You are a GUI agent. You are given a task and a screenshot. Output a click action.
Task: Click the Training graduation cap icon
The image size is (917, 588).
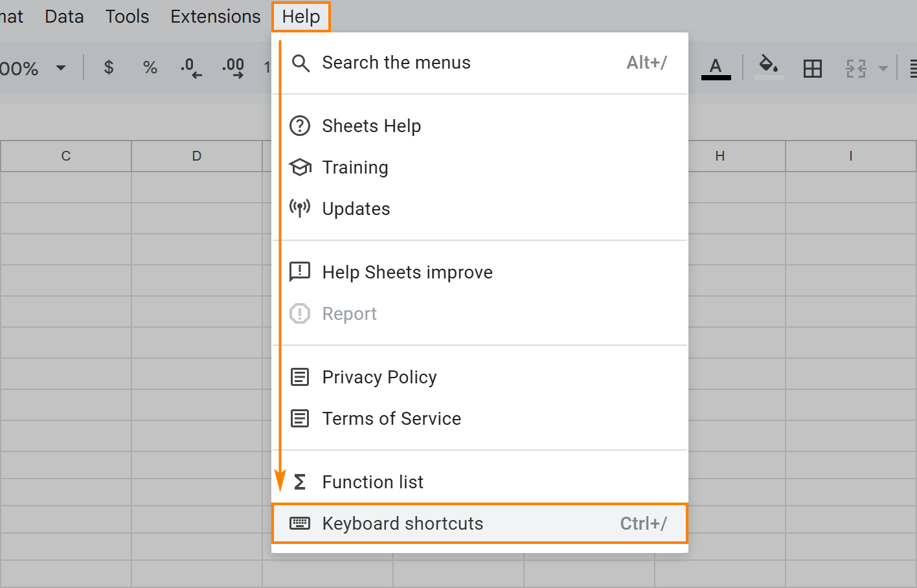(x=300, y=167)
